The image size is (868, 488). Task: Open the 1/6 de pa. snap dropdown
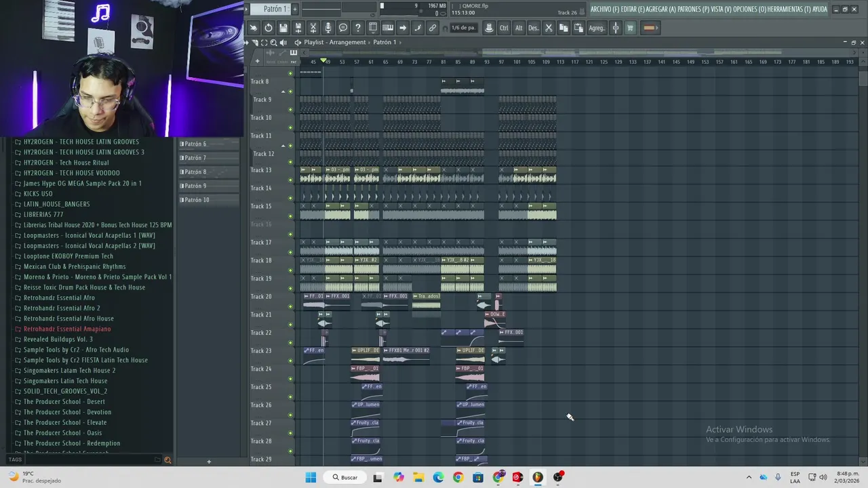[x=465, y=28]
